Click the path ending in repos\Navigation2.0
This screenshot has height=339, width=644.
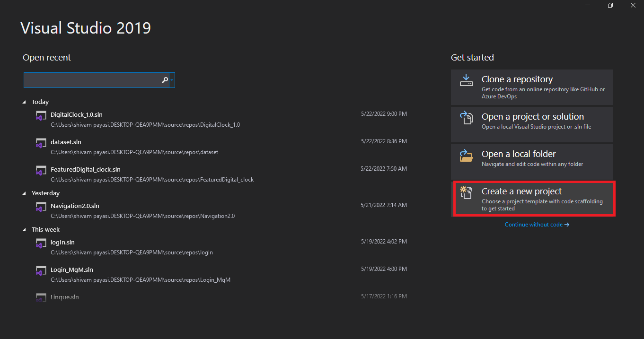coord(143,216)
